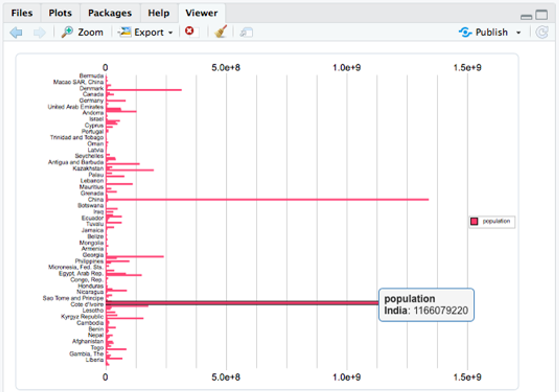This screenshot has width=559, height=392.
Task: Toggle population series in chart legend
Action: (496, 221)
